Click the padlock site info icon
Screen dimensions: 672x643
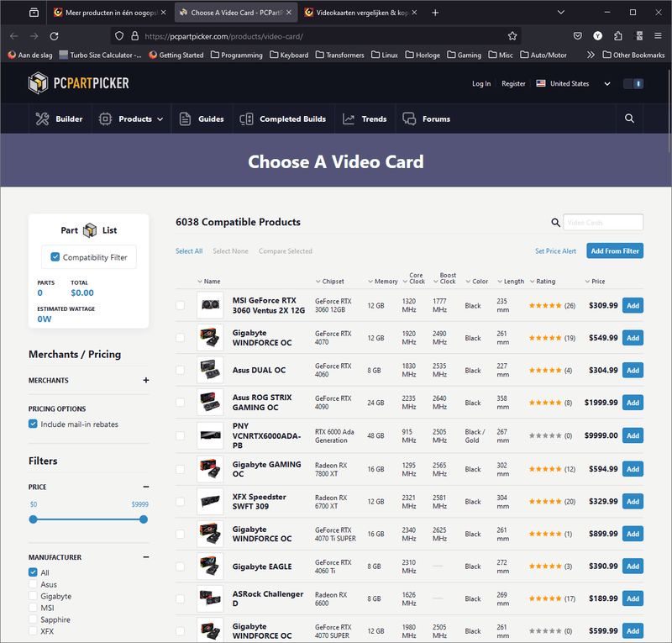click(134, 36)
